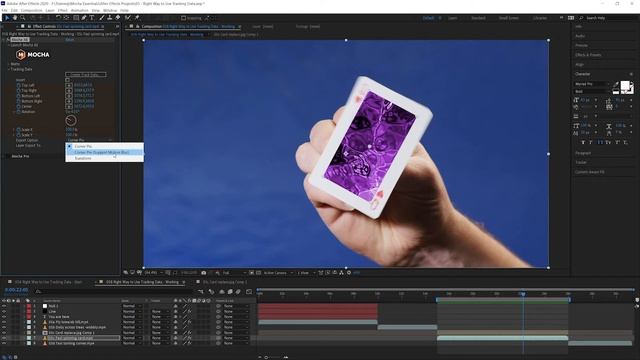Image resolution: width=640 pixels, height=360 pixels.
Task: Click the blue current time indicator
Action: (522, 294)
